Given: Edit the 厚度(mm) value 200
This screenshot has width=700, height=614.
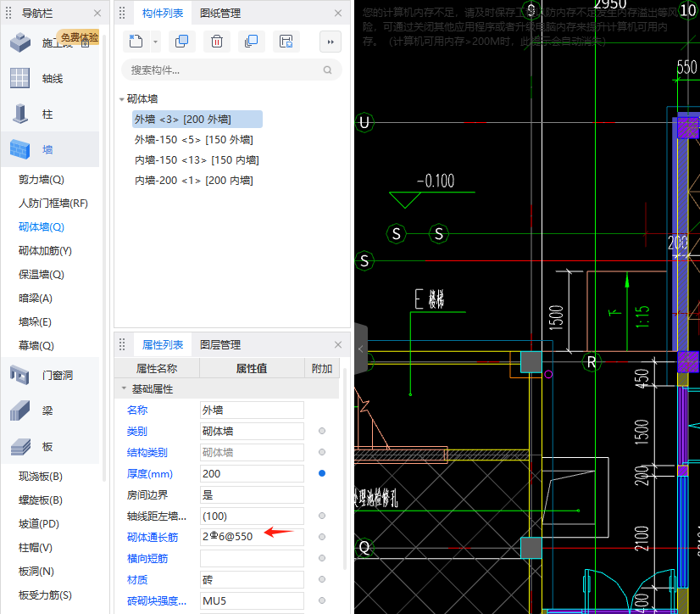Looking at the screenshot, I should [x=252, y=474].
